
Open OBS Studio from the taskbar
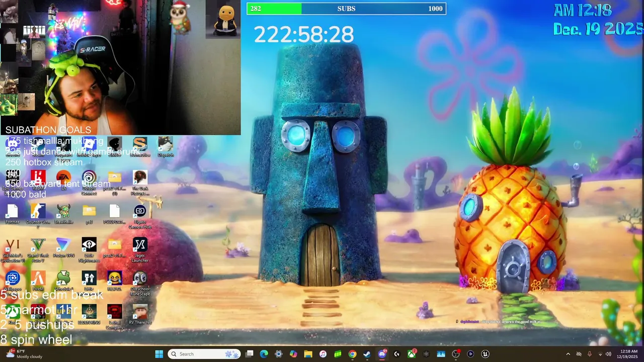coord(456,354)
